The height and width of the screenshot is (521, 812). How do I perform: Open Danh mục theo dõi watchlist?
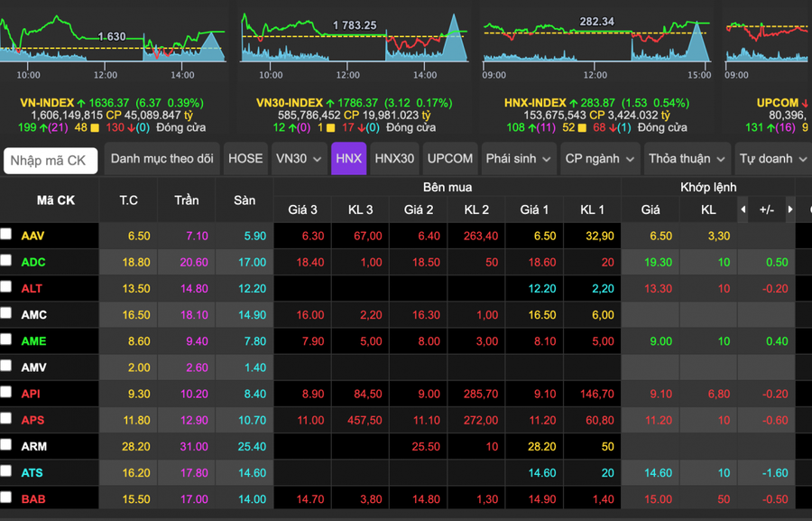tap(162, 159)
